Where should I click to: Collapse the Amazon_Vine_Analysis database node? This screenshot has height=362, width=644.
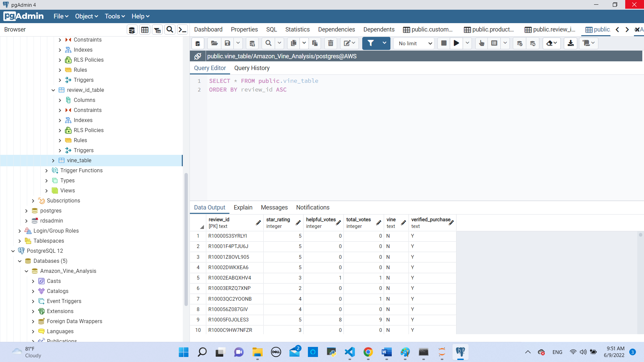click(x=26, y=271)
